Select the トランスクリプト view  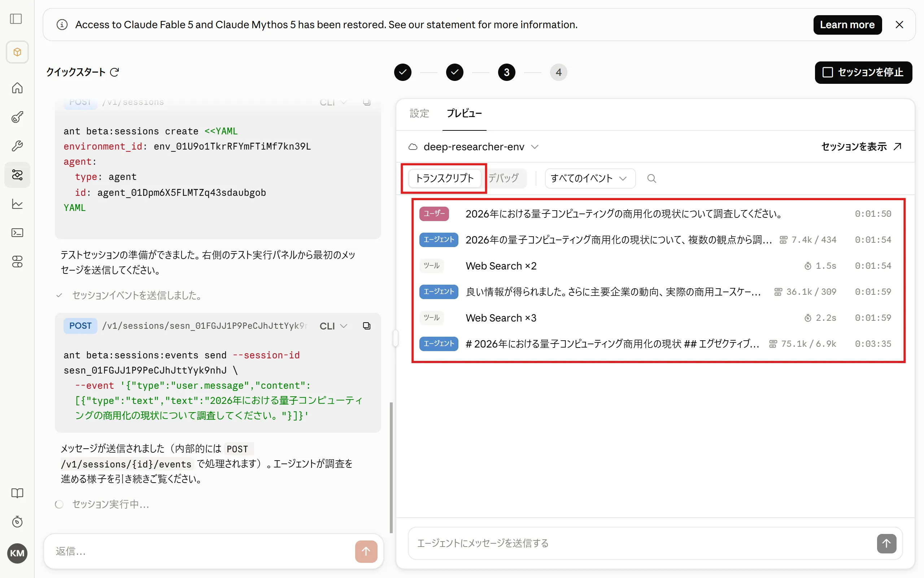pyautogui.click(x=444, y=178)
